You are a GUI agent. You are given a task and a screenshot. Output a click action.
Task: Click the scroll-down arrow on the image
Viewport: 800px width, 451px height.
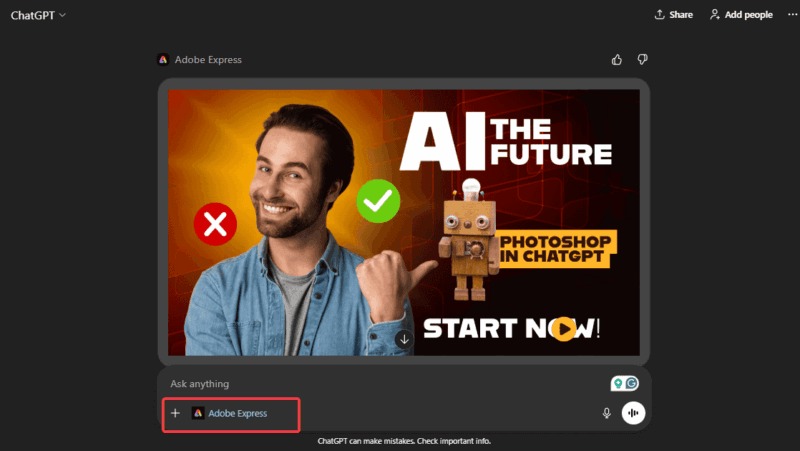404,339
